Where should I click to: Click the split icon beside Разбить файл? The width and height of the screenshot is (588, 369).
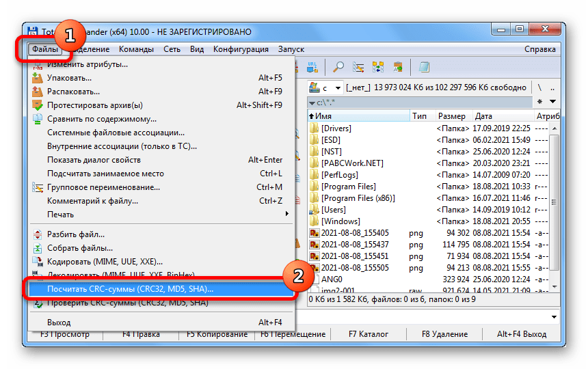[38, 234]
